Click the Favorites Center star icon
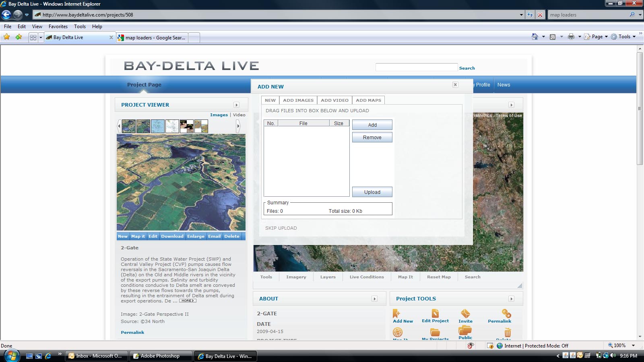Viewport: 644px width, 362px height. pyautogui.click(x=7, y=37)
